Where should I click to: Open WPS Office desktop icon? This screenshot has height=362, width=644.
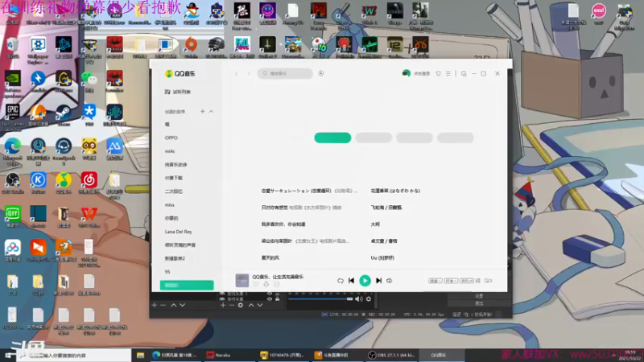(89, 216)
